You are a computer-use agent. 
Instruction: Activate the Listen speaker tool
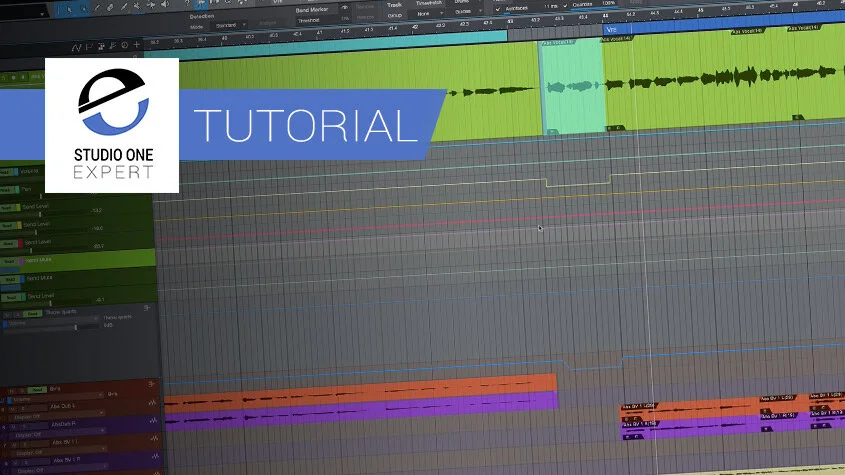[165, 4]
